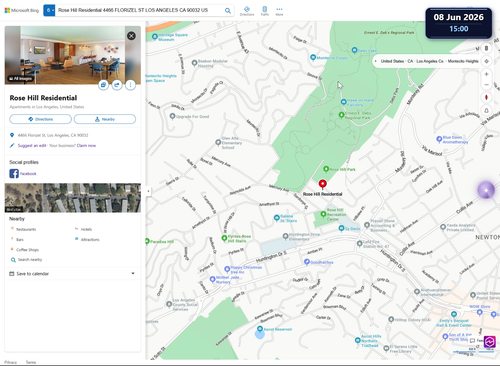500x366 pixels.
Task: Toggle the Traffic layer in the top toolbar
Action: coord(265,11)
